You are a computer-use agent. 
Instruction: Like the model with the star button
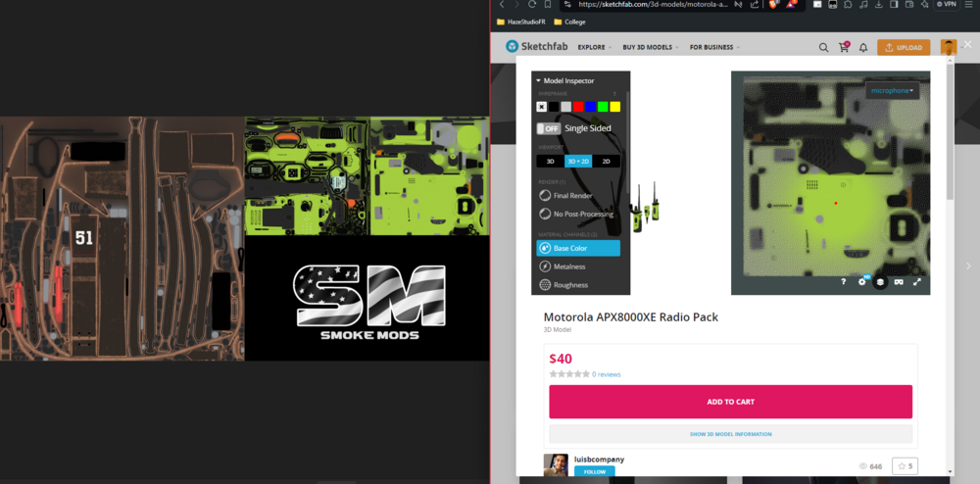(905, 466)
